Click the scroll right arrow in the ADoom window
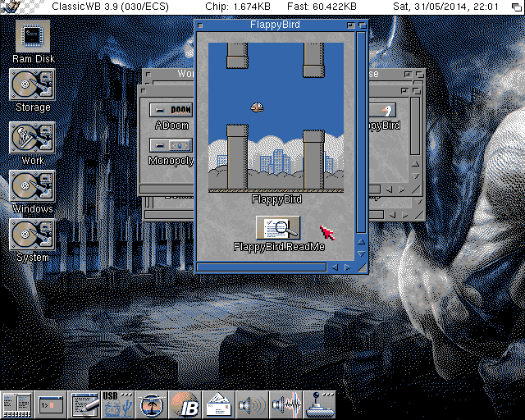The image size is (525, 420). [x=402, y=190]
